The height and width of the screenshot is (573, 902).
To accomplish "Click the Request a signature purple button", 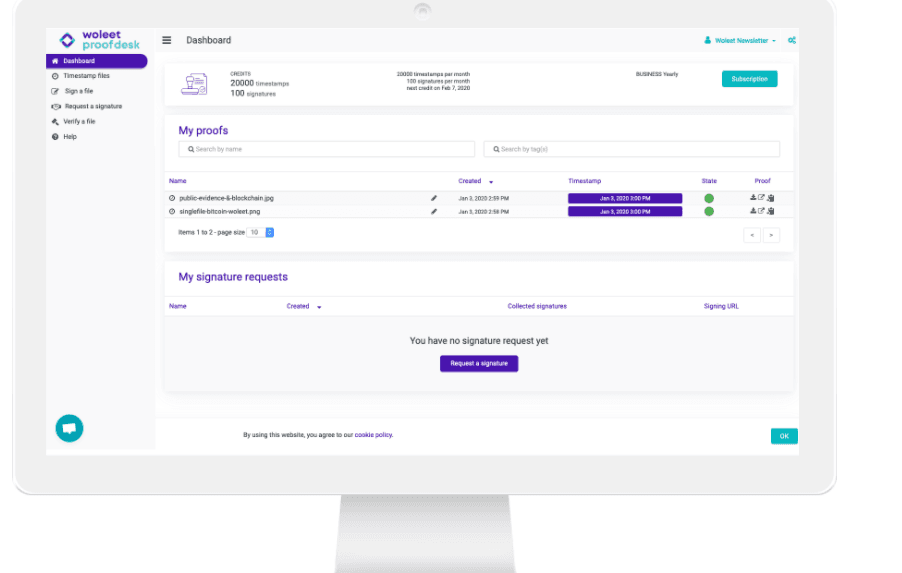I will 479,364.
